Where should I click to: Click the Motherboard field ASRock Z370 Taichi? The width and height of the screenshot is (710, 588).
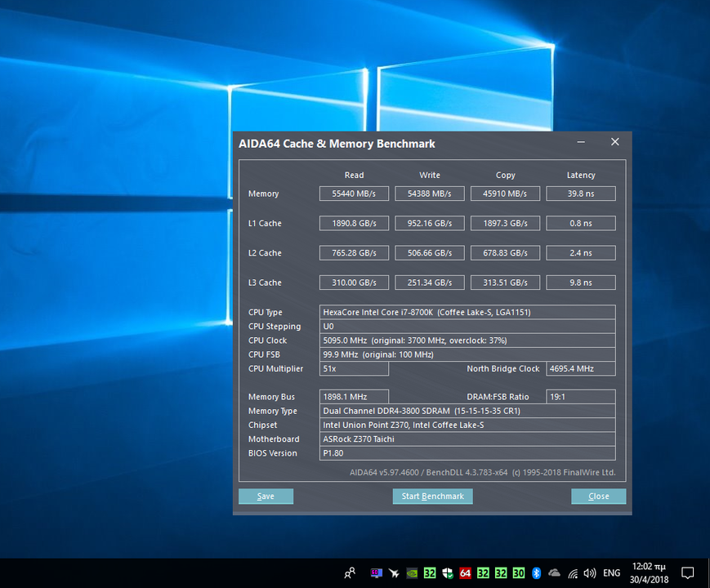467,439
